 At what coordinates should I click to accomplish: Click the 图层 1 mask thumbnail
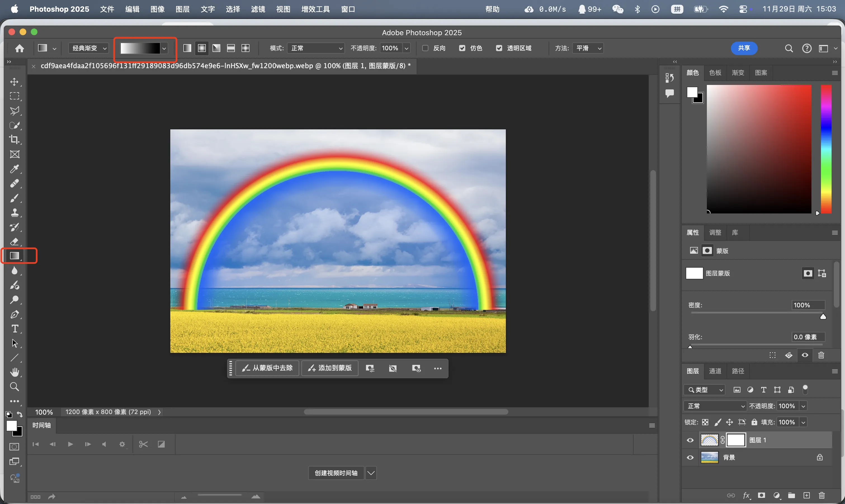(x=736, y=440)
